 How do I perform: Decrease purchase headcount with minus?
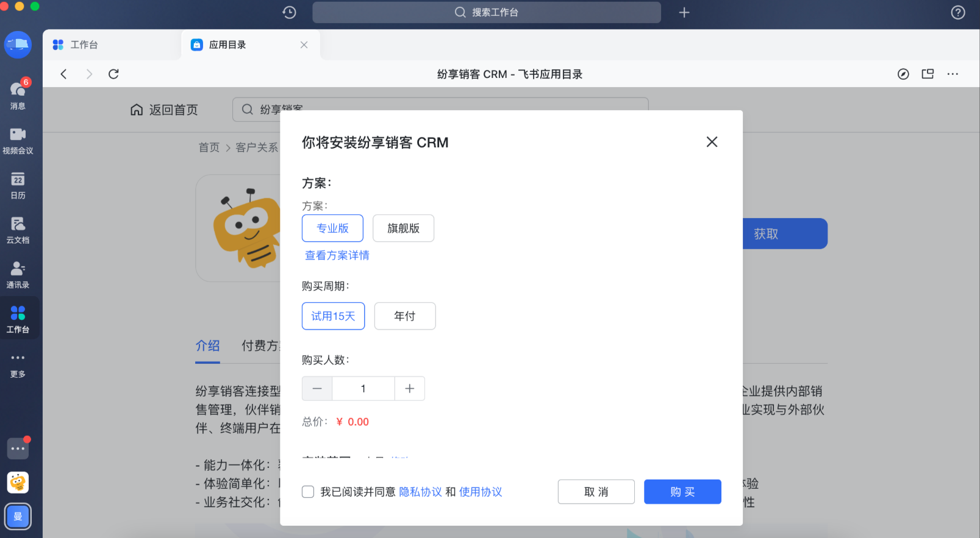pos(317,388)
